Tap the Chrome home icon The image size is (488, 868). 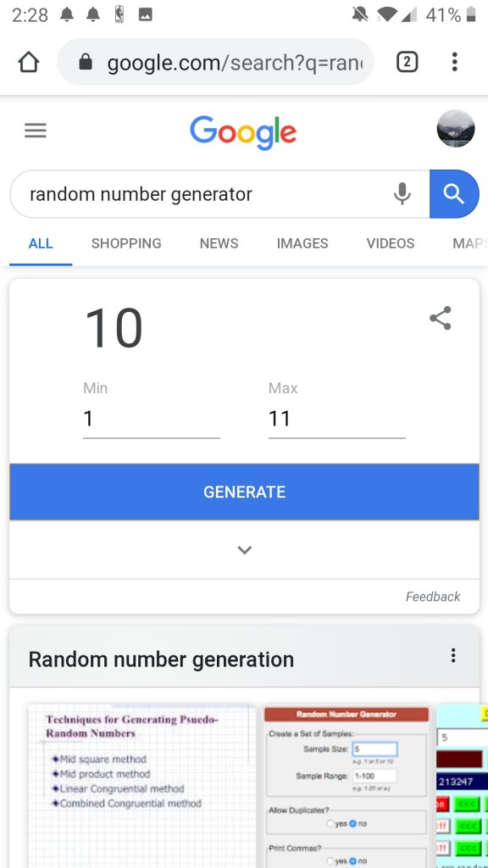pos(29,62)
